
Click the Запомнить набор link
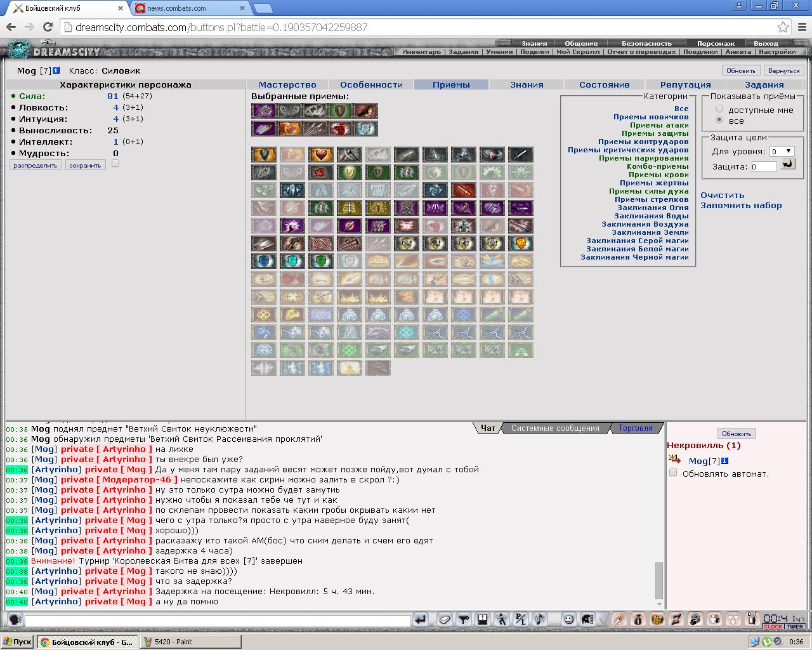pyautogui.click(x=741, y=205)
